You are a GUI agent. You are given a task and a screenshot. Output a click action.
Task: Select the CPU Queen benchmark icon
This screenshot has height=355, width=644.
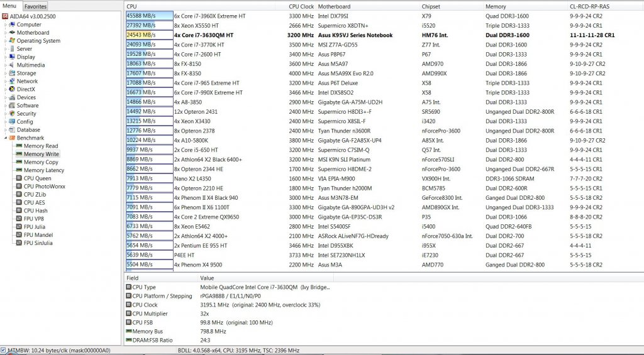click(x=19, y=178)
